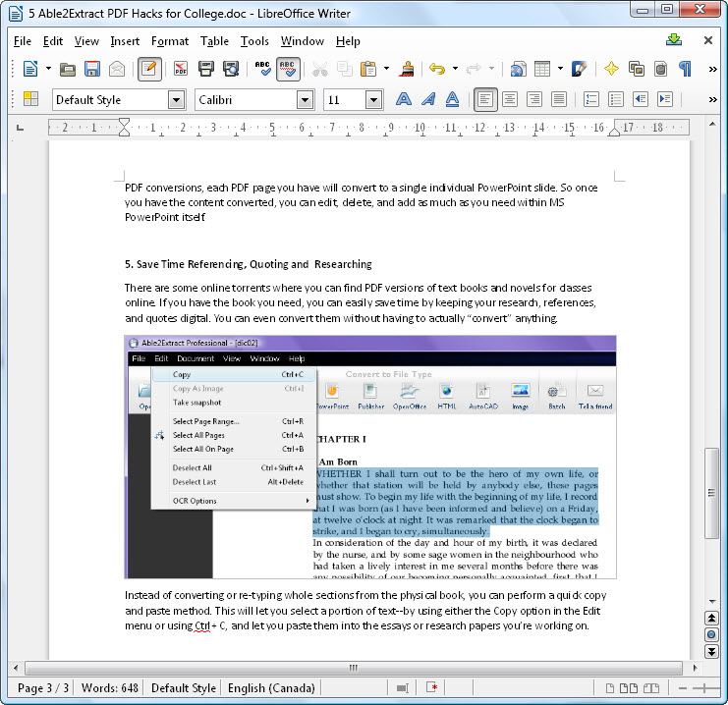This screenshot has height=705, width=728.
Task: Expand the Formatting toolbar overflow chevron
Action: (712, 99)
